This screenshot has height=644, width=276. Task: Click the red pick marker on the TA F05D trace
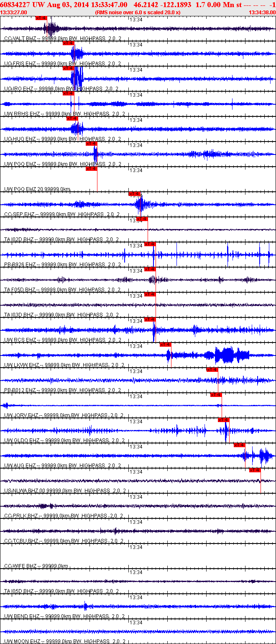(150, 269)
